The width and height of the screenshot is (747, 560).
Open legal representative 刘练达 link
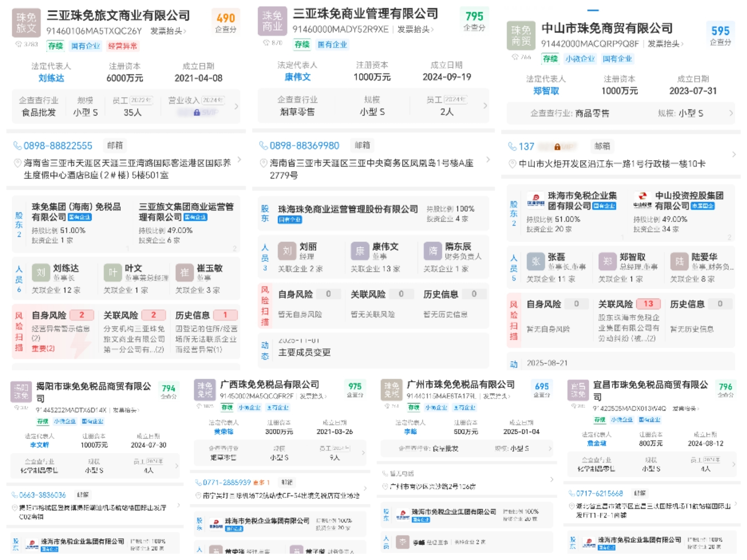click(x=51, y=78)
